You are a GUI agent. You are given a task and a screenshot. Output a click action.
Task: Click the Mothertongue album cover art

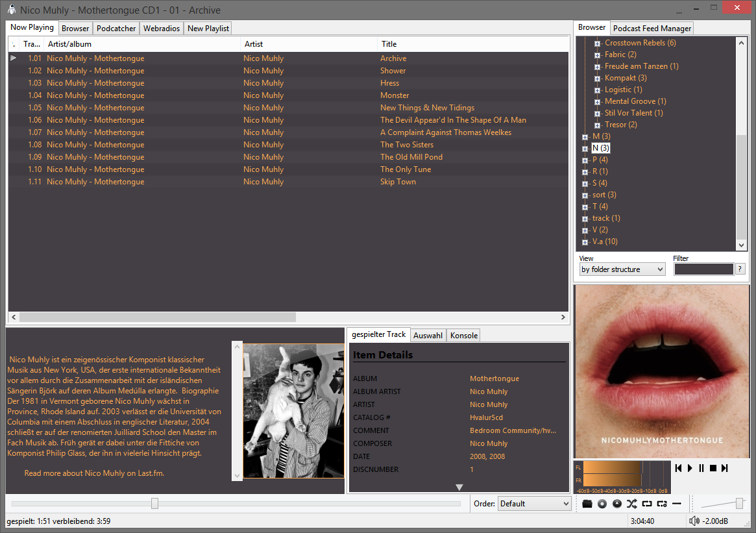point(661,371)
